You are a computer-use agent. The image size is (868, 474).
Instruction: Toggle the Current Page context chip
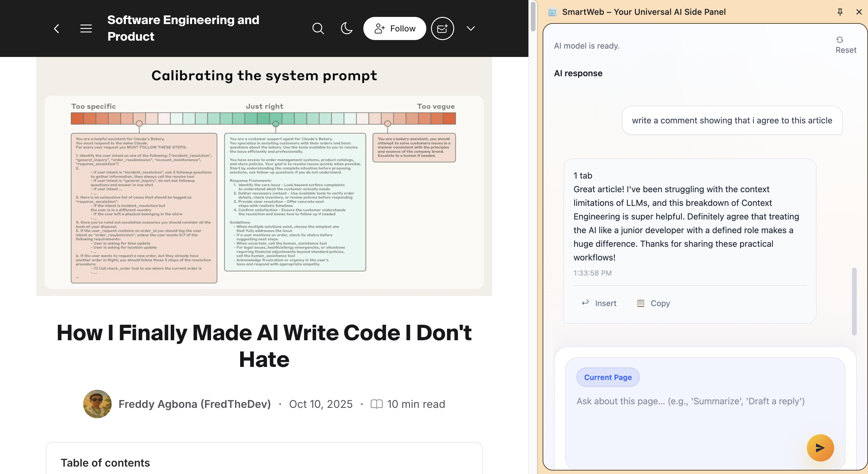608,377
